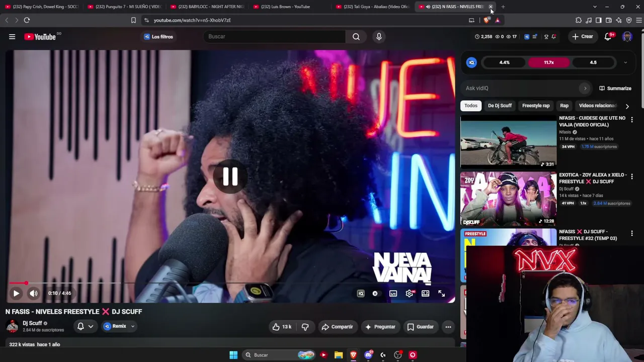Open Discord from the taskbar
This screenshot has width=644, height=362.
368,355
